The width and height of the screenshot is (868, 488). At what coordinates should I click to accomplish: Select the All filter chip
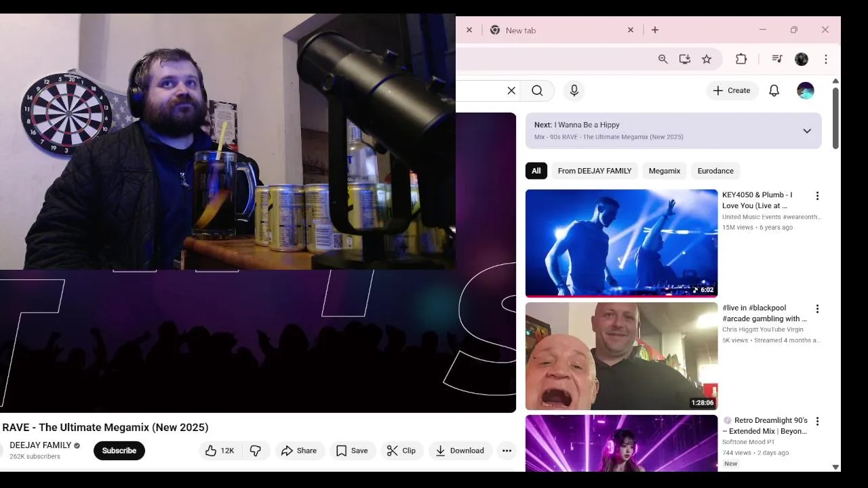click(536, 171)
